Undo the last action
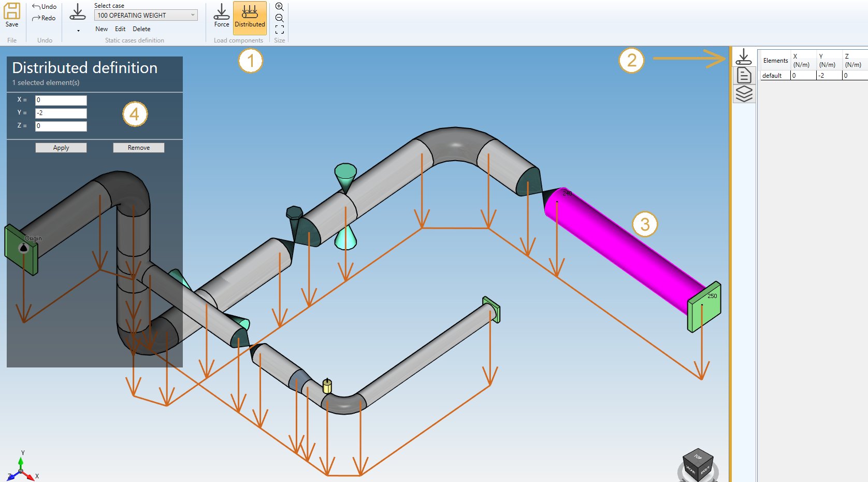868x482 pixels. click(x=44, y=7)
